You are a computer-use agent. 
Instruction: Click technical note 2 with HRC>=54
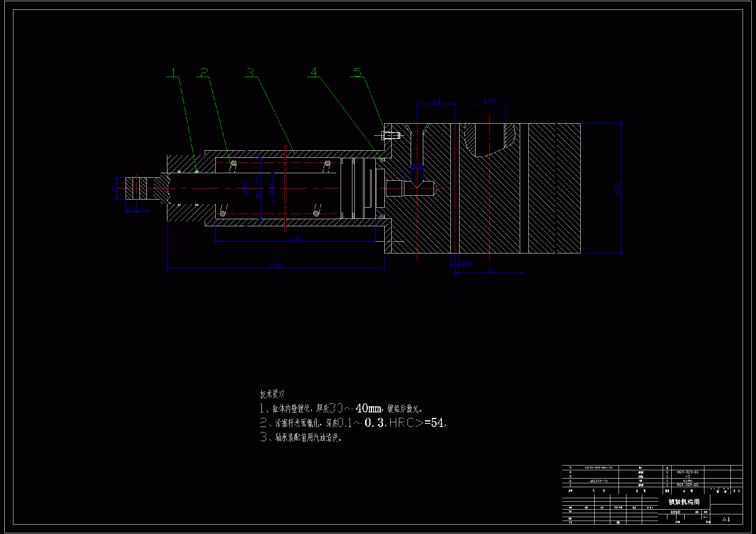tap(353, 423)
